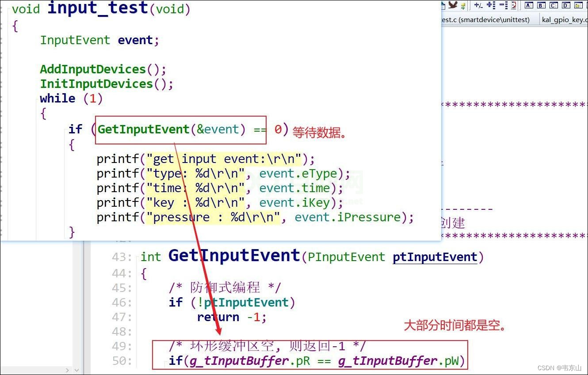
Task: Click the InputEvent type in the declaration
Action: click(x=75, y=40)
